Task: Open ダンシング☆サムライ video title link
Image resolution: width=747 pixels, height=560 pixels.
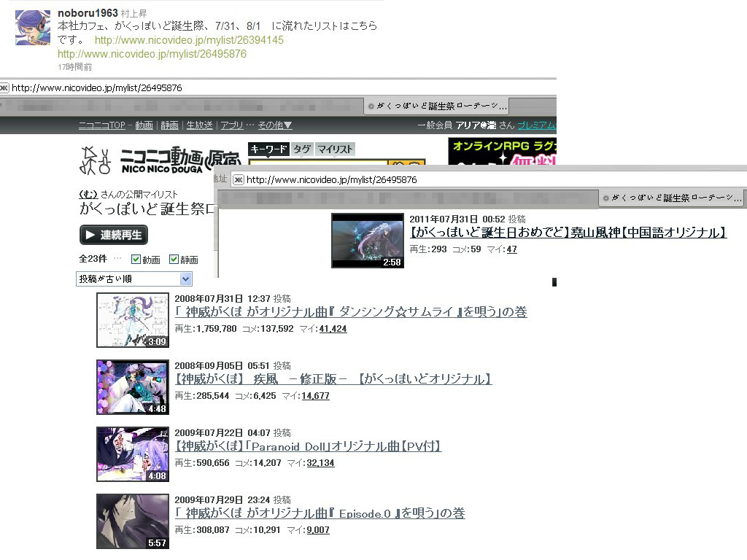Action: pyautogui.click(x=351, y=312)
